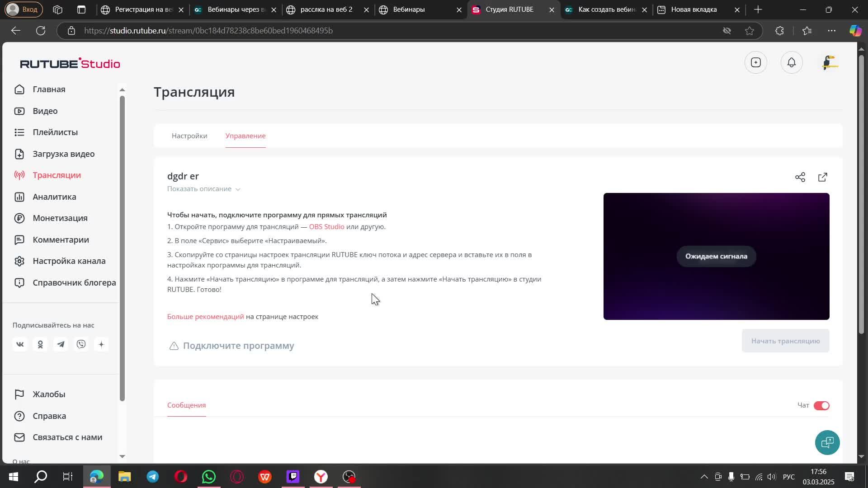This screenshot has width=868, height=488.
Task: Open Twitch from the taskbar
Action: coord(293,477)
